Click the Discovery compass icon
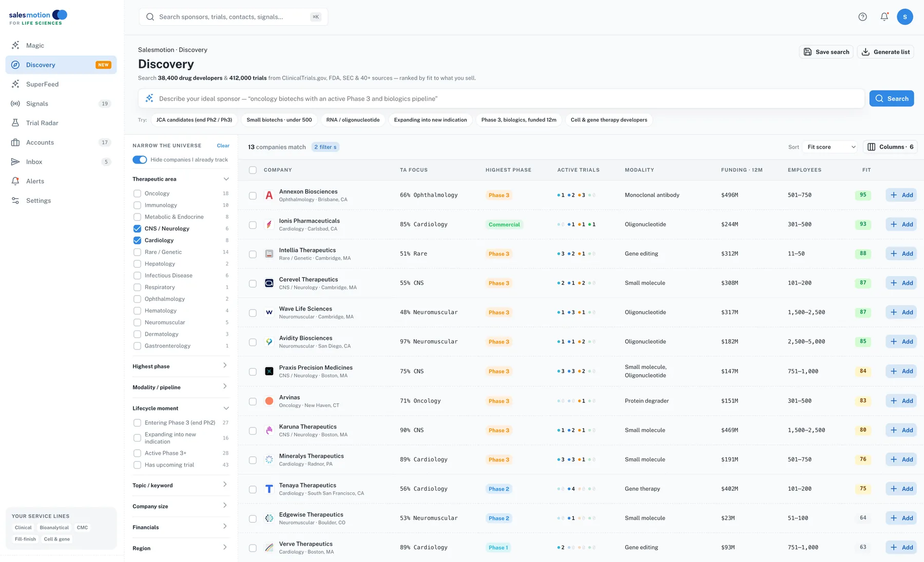 click(15, 65)
